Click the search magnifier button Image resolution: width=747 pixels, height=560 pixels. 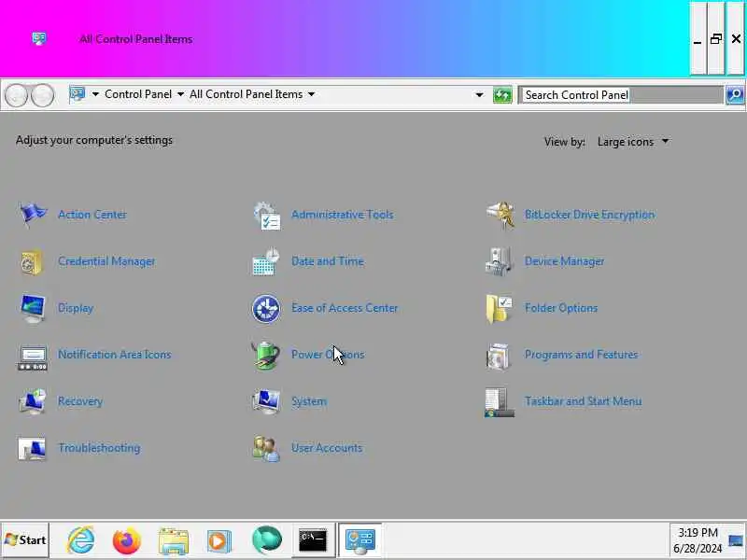(735, 95)
